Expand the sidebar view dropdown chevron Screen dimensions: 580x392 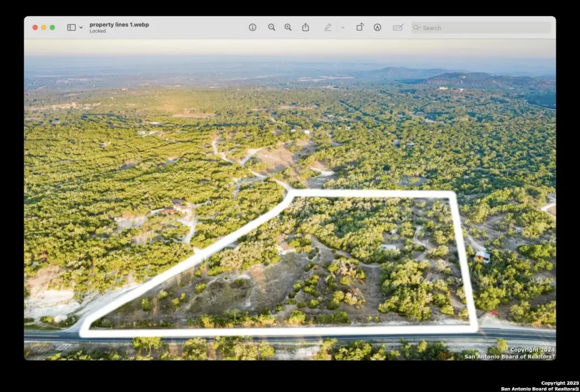tap(81, 27)
